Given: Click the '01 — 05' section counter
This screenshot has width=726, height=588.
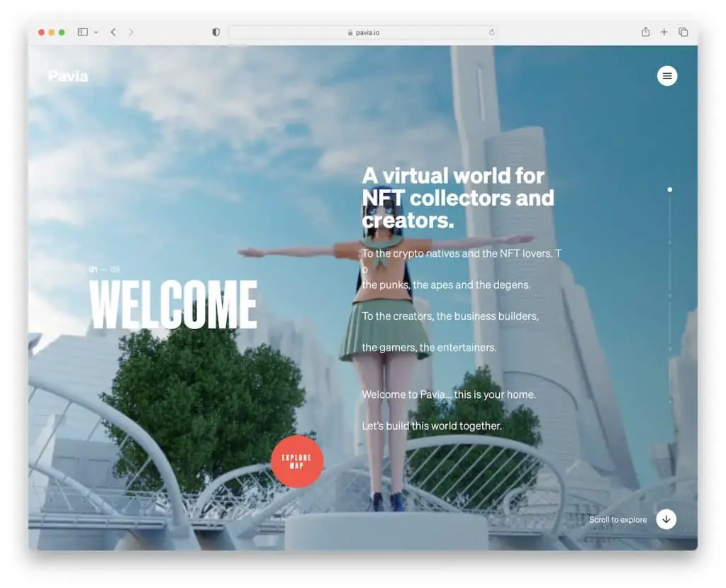Looking at the screenshot, I should tap(104, 270).
